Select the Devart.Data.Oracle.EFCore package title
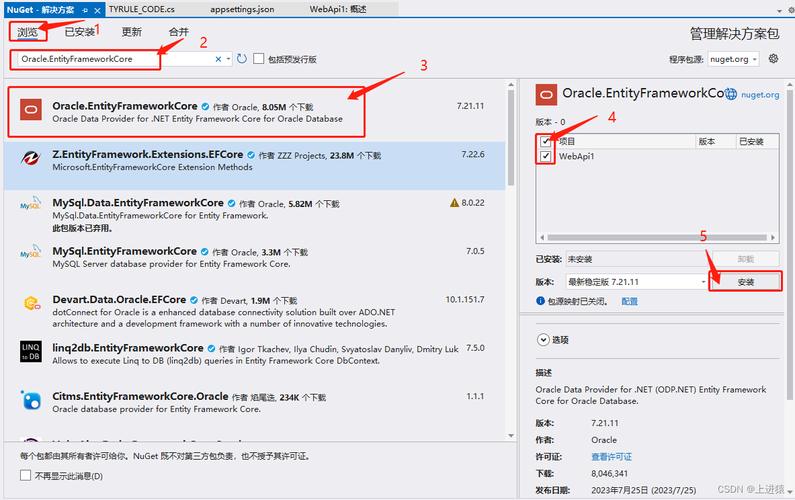Viewport: 795px width, 500px height. (119, 299)
